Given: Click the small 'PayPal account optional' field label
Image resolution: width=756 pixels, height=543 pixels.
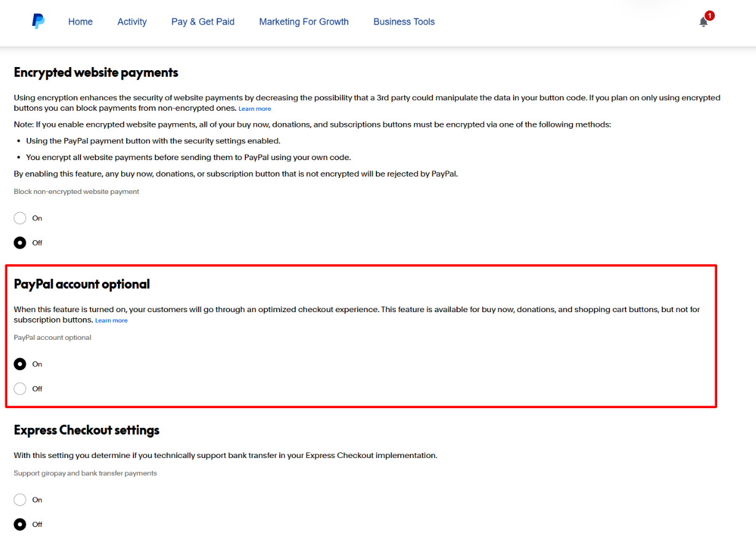Looking at the screenshot, I should pyautogui.click(x=52, y=337).
